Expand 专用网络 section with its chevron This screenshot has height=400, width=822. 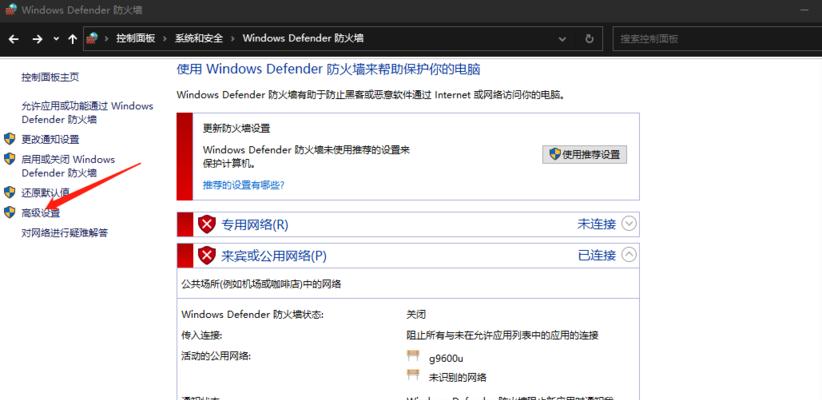point(629,224)
